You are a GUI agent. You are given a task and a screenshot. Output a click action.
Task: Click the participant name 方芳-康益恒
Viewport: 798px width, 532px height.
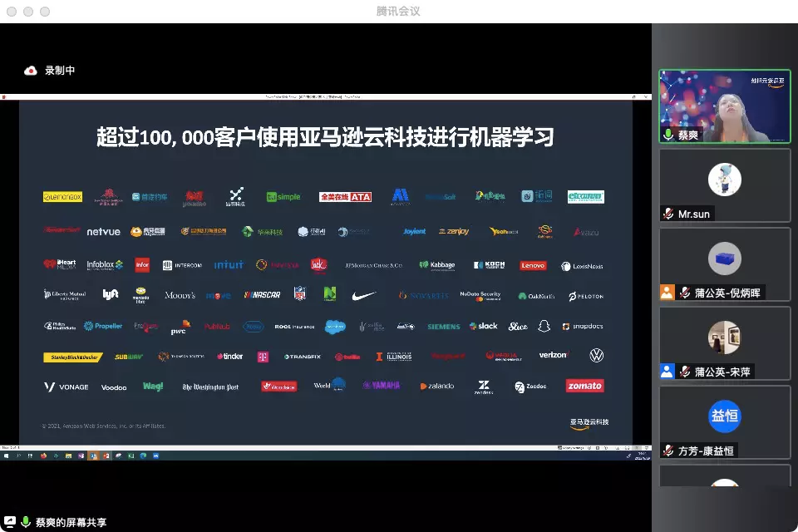(706, 451)
